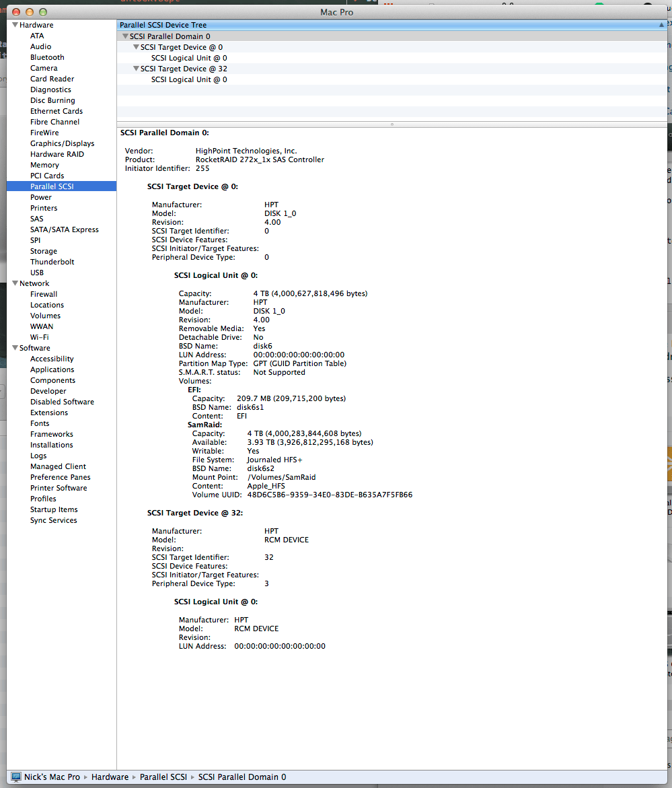Open Disc Burning information
672x788 pixels.
point(52,100)
